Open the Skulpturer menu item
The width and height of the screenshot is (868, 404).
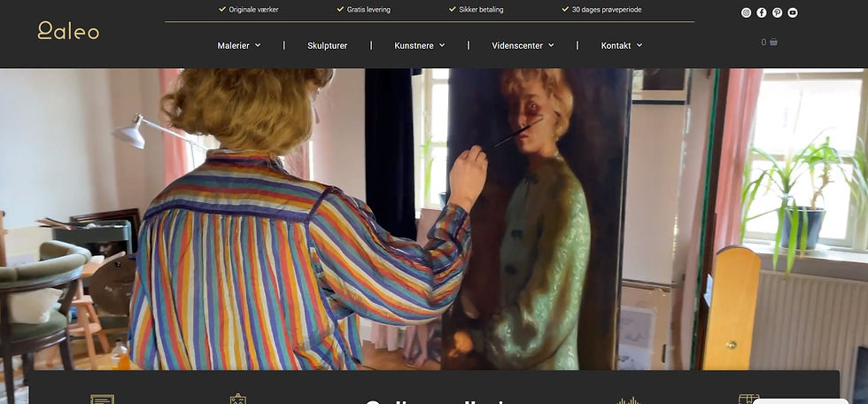click(327, 45)
